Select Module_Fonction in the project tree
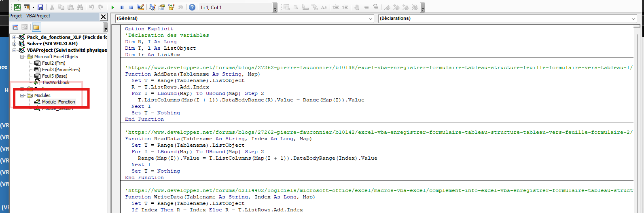644x213 pixels. 58,102
